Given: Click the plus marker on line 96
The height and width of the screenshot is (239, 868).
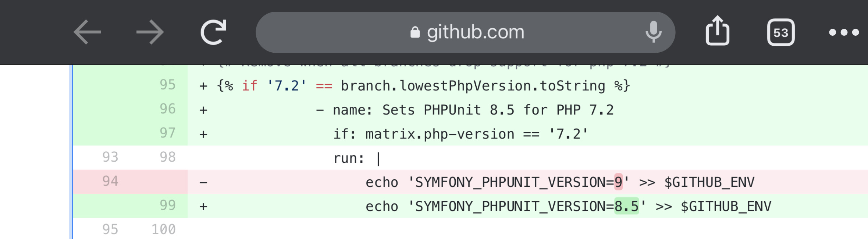Looking at the screenshot, I should (x=203, y=110).
